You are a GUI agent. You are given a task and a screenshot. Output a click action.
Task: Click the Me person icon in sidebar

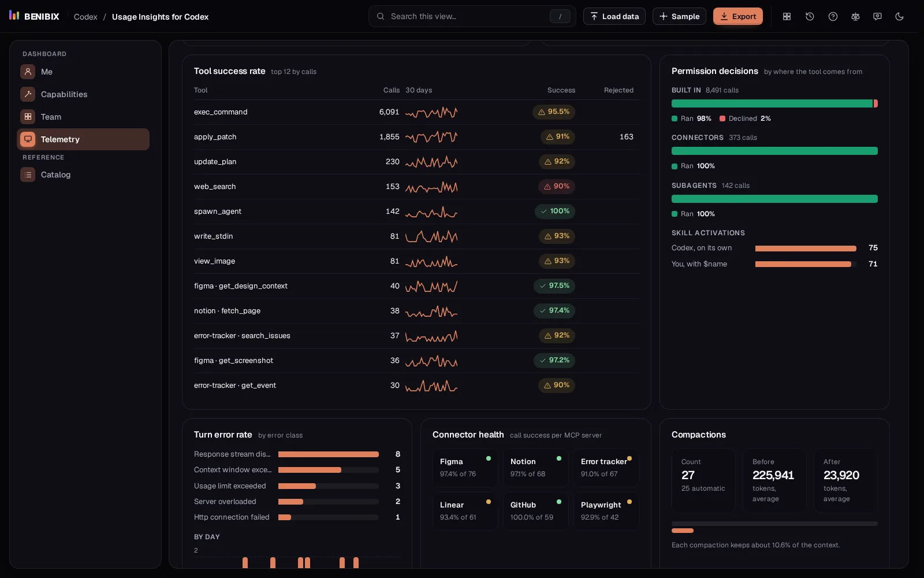(28, 72)
